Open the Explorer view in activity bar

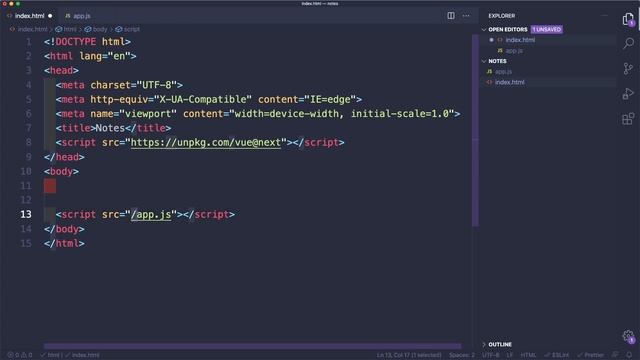pyautogui.click(x=628, y=19)
